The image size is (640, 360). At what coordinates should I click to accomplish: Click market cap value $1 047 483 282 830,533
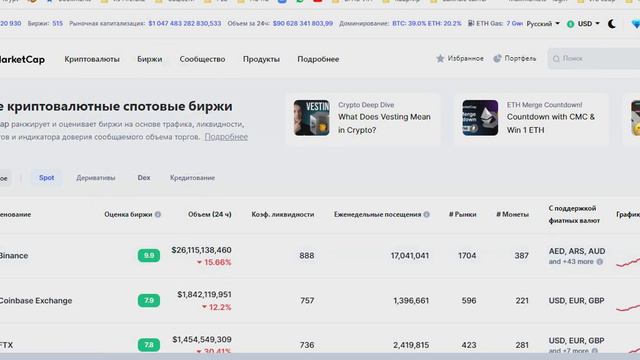click(x=184, y=24)
